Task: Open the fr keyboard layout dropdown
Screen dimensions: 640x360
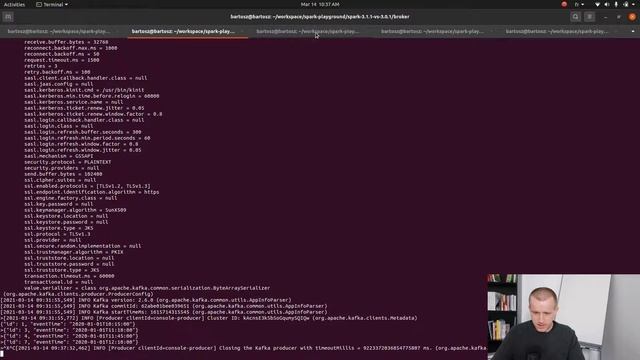Action: (579, 4)
